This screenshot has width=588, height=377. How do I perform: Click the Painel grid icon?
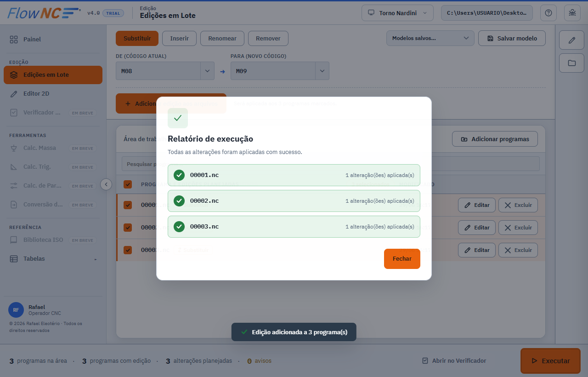[14, 40]
